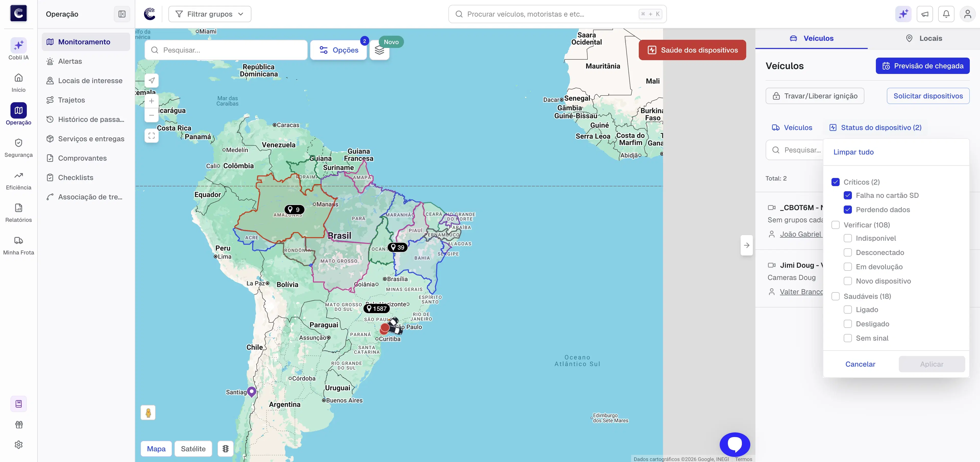Open Checklists menu item
Screen dimensions: 980x462
tap(86, 177)
